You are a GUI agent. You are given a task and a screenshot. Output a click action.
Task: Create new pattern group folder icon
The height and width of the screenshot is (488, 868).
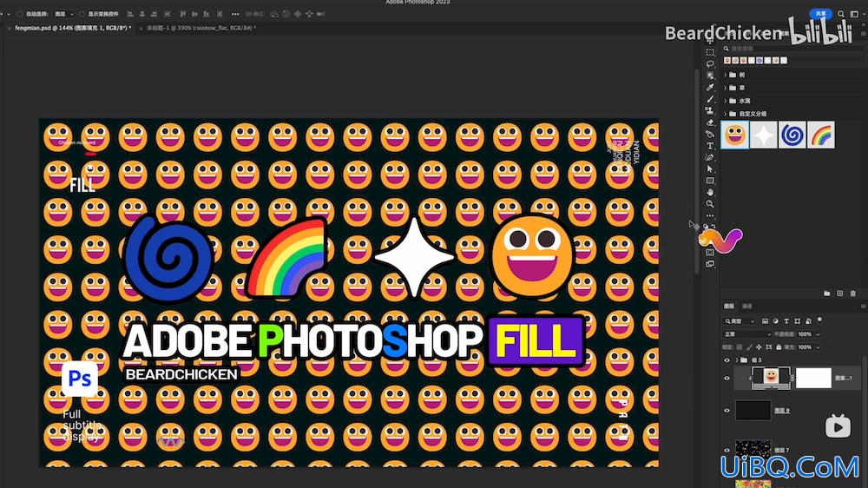click(x=826, y=293)
